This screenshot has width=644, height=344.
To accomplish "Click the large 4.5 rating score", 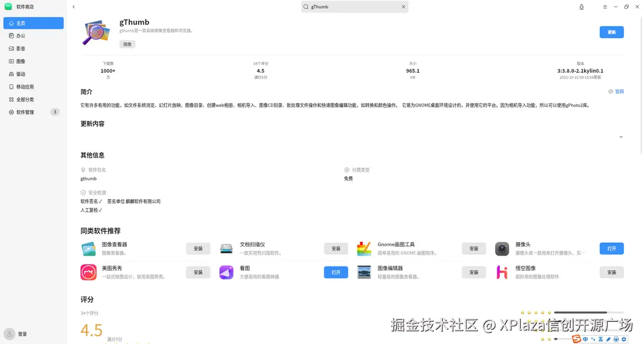I will [x=91, y=330].
